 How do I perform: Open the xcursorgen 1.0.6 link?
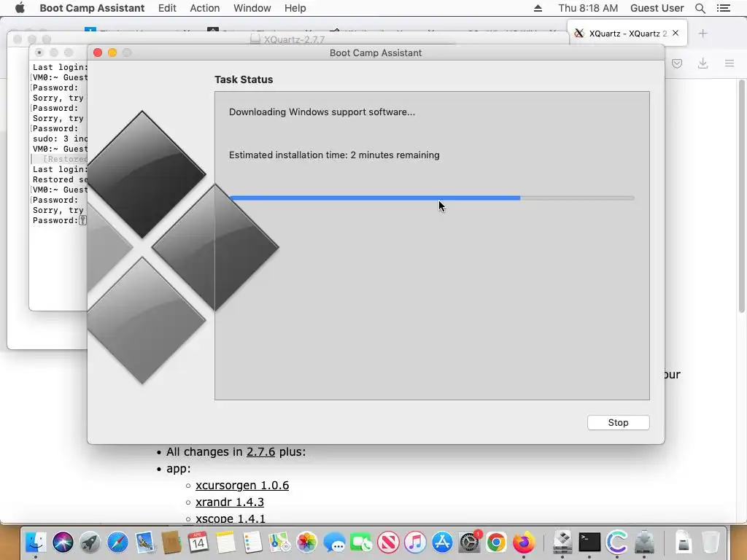[x=242, y=485]
